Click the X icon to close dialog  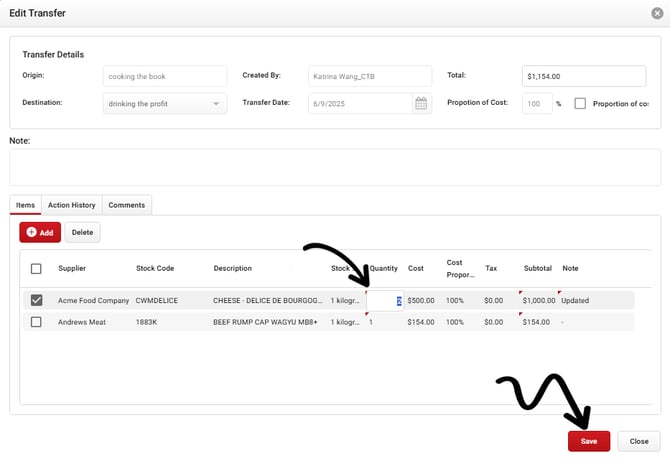pyautogui.click(x=656, y=12)
